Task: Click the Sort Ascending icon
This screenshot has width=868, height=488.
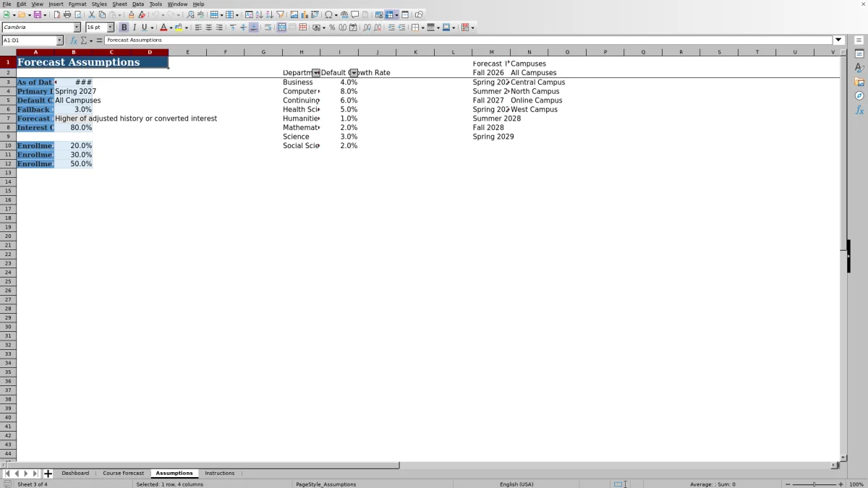Action: point(259,14)
